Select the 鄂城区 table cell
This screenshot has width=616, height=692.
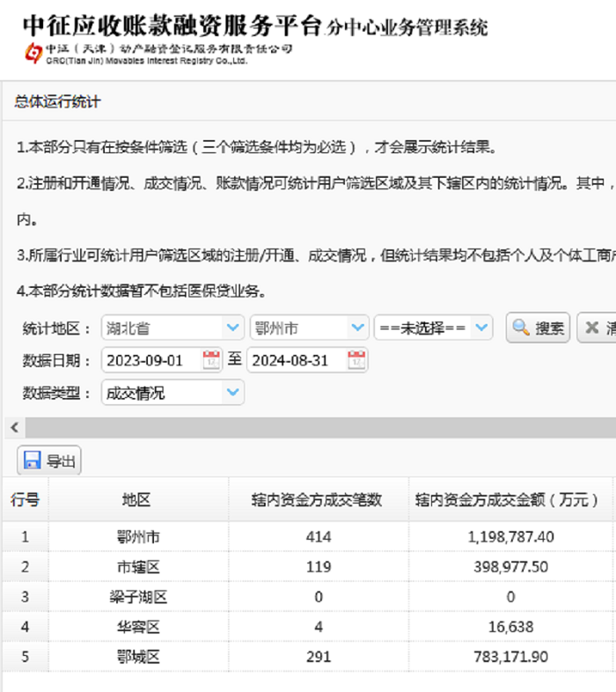(138, 657)
